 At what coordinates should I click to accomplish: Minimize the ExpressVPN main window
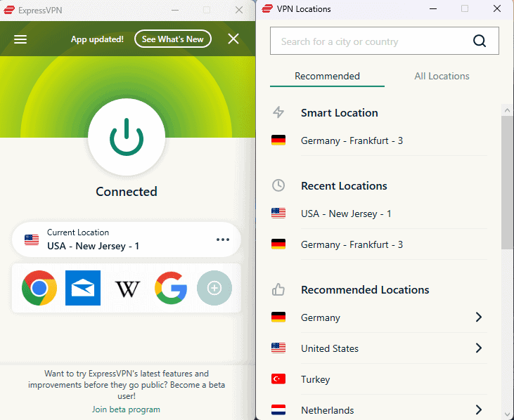click(x=175, y=10)
